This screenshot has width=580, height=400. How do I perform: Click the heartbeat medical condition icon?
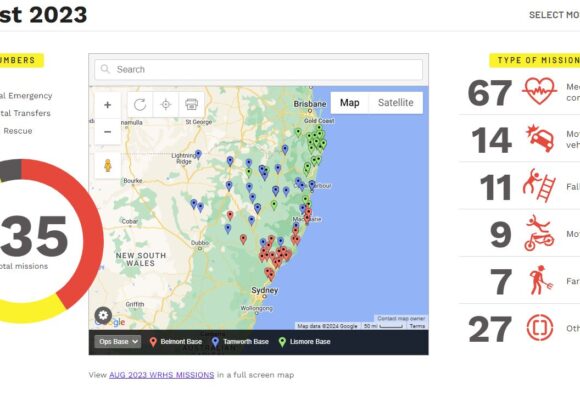(x=539, y=91)
